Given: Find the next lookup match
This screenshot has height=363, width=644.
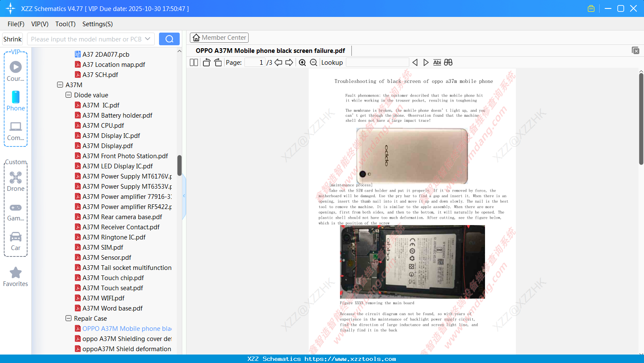Looking at the screenshot, I should [426, 62].
